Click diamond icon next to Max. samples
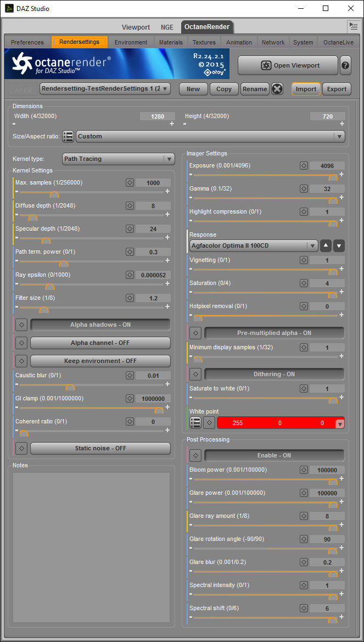 (130, 183)
